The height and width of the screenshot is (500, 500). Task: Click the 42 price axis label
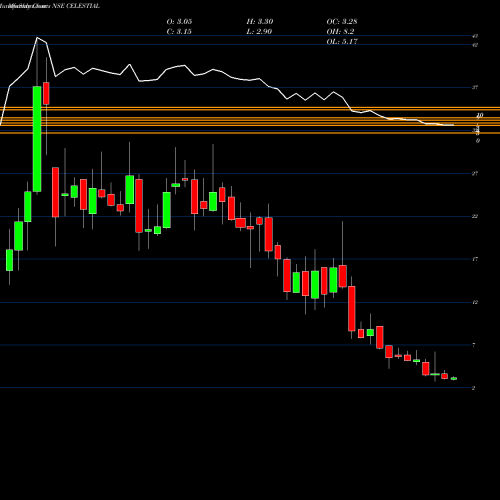tap(475, 45)
